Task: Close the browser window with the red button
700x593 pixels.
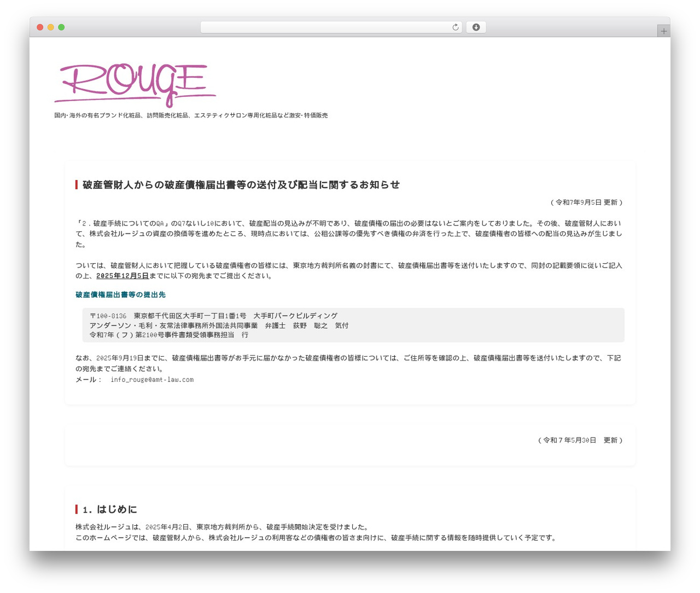Action: (40, 27)
